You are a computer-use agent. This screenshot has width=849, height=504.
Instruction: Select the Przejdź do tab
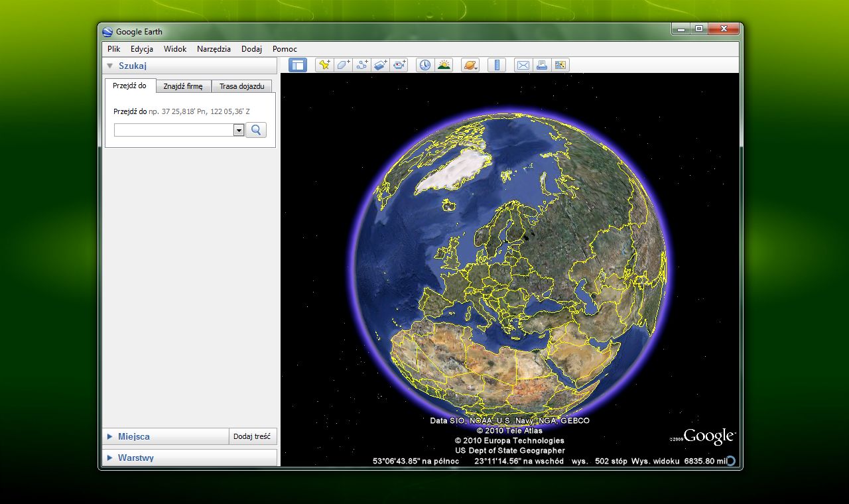pyautogui.click(x=130, y=86)
